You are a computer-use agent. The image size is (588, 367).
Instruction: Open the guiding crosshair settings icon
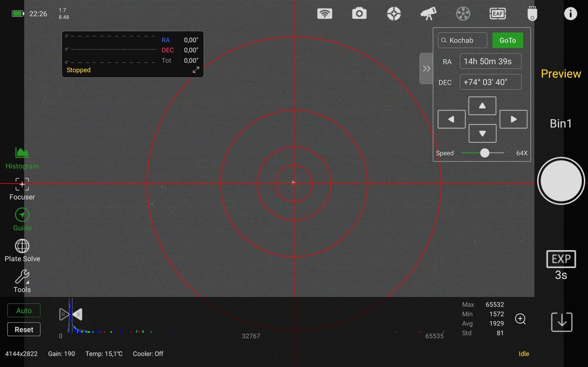pyautogui.click(x=394, y=13)
